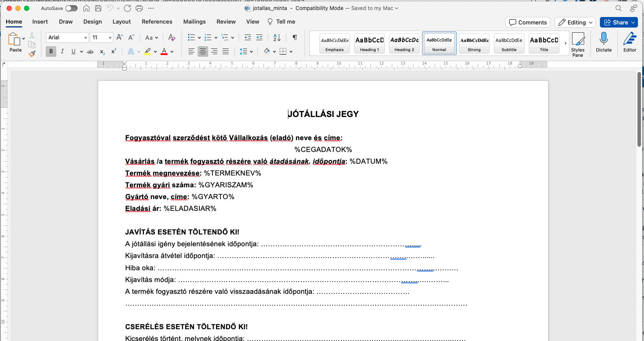Align text left
This screenshot has height=341, width=644.
[192, 52]
